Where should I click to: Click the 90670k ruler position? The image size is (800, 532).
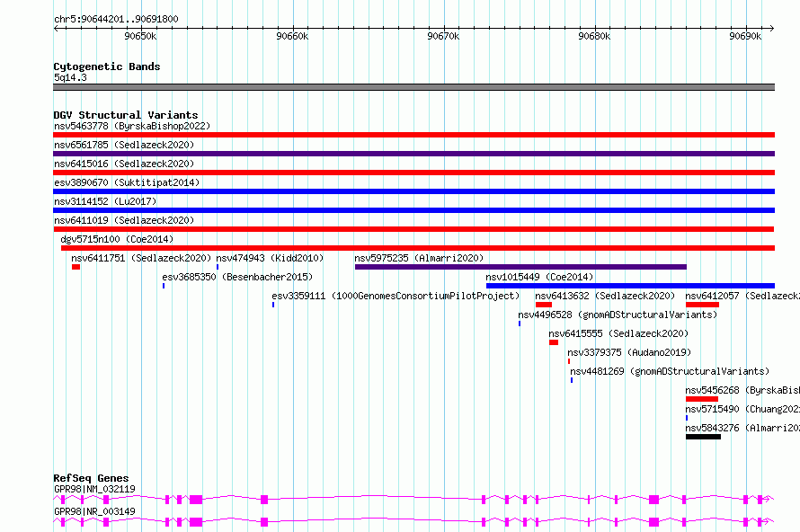[x=443, y=36]
